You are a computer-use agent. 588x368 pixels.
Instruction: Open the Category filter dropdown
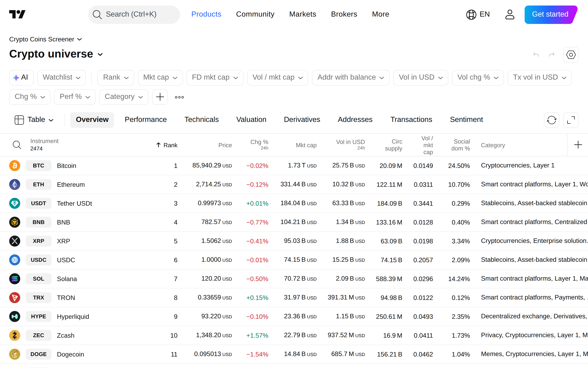click(124, 97)
